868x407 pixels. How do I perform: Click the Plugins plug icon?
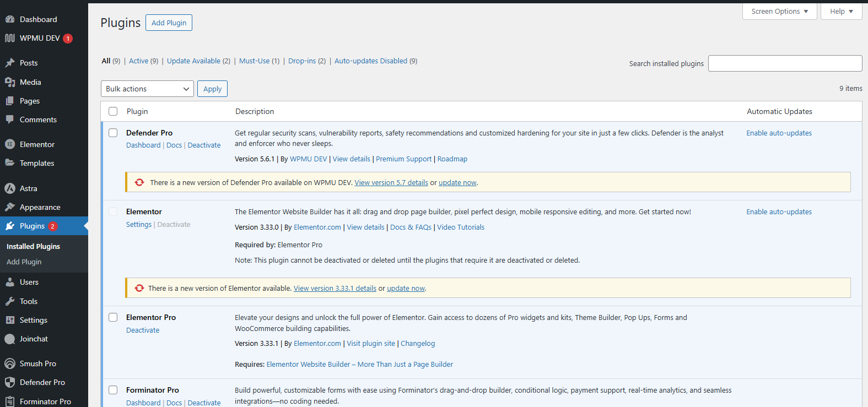[x=10, y=226]
